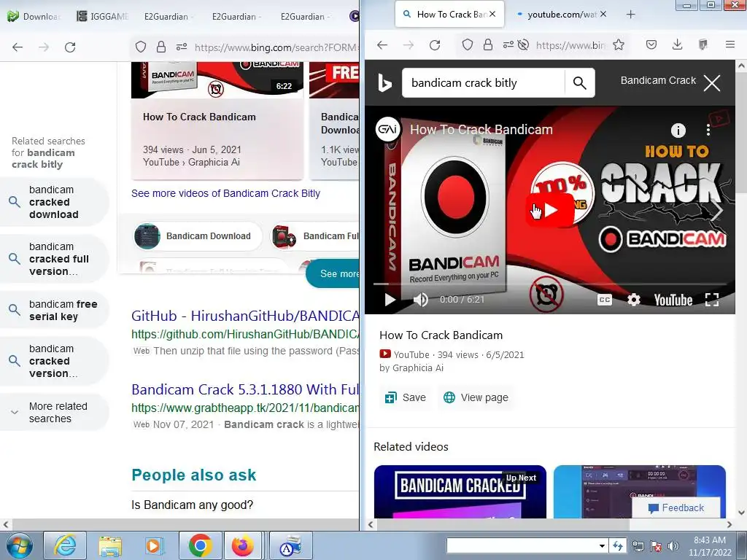The image size is (747, 560).
Task: Click the bandicam crack bitly search field
Action: pos(483,83)
